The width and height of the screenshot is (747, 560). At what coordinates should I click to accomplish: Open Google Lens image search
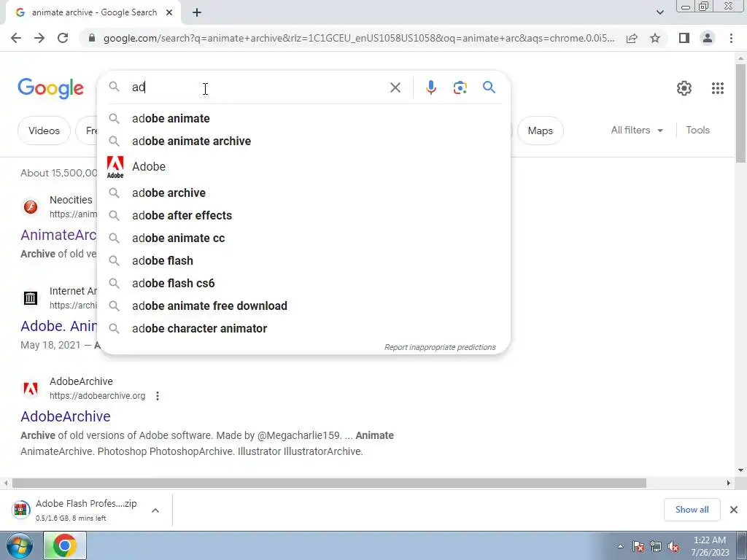(x=460, y=87)
